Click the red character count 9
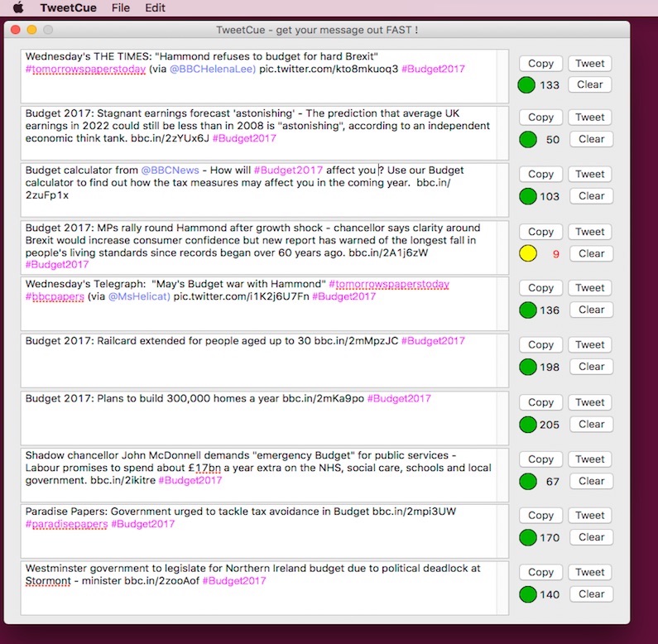The image size is (658, 644). click(x=556, y=254)
